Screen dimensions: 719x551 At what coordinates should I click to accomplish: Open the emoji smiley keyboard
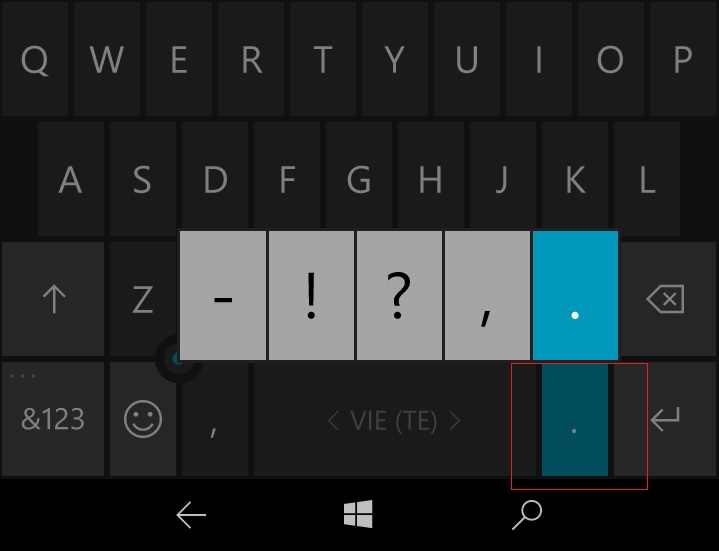pyautogui.click(x=143, y=419)
